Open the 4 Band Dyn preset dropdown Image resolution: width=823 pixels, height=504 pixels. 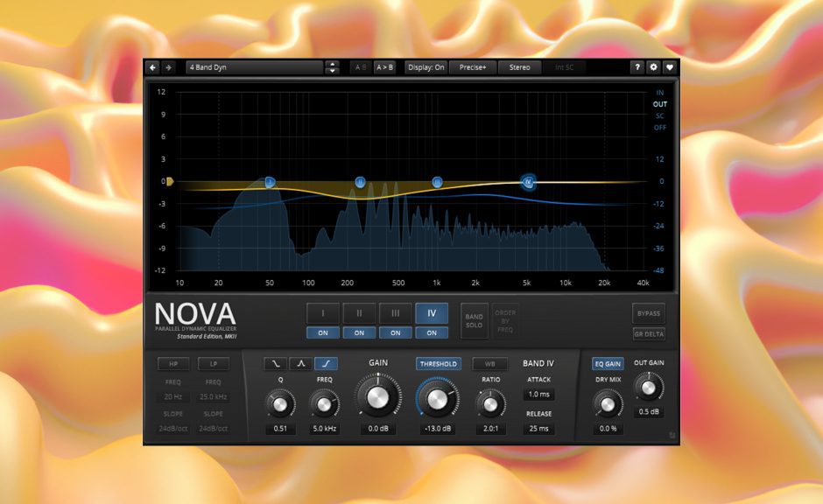[254, 67]
